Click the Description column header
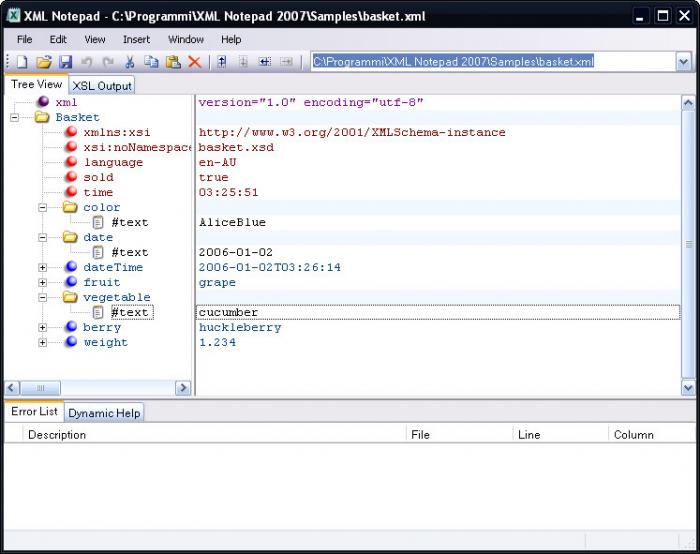 214,434
